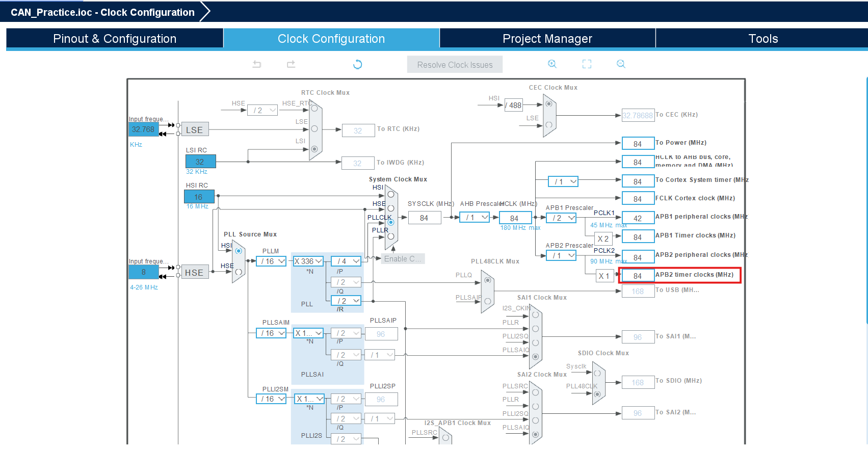Select PLLSRC in the SAI2 Clock Mux

coord(535,392)
